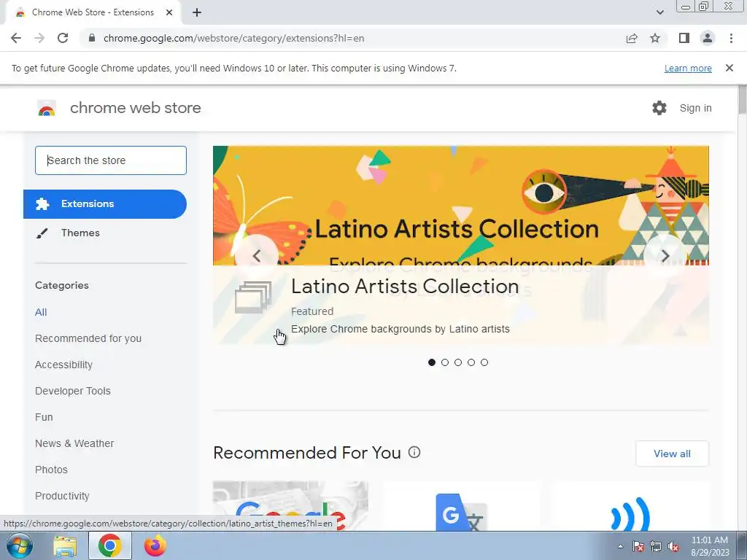Image resolution: width=747 pixels, height=560 pixels.
Task: Open the Learn more link
Action: [688, 68]
